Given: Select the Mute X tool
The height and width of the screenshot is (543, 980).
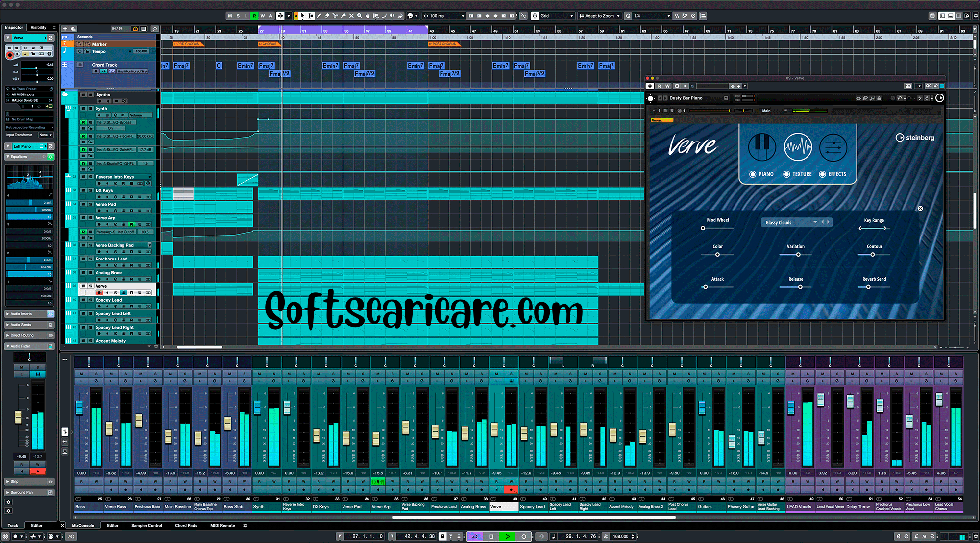Looking at the screenshot, I should [351, 16].
